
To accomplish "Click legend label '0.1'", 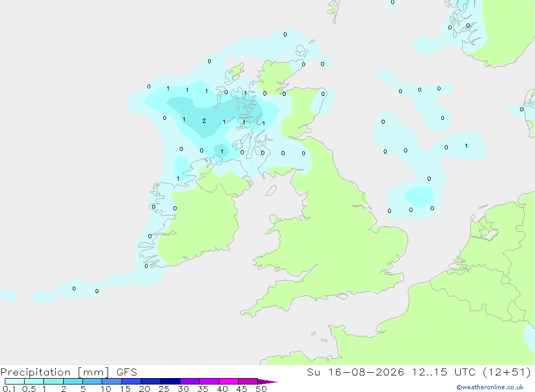I will click(x=9, y=389).
